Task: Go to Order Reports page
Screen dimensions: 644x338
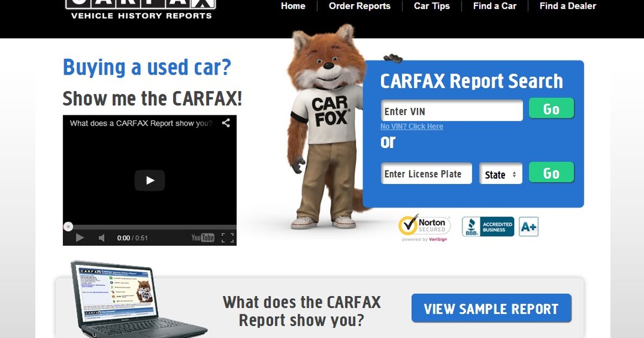Action: [x=360, y=6]
